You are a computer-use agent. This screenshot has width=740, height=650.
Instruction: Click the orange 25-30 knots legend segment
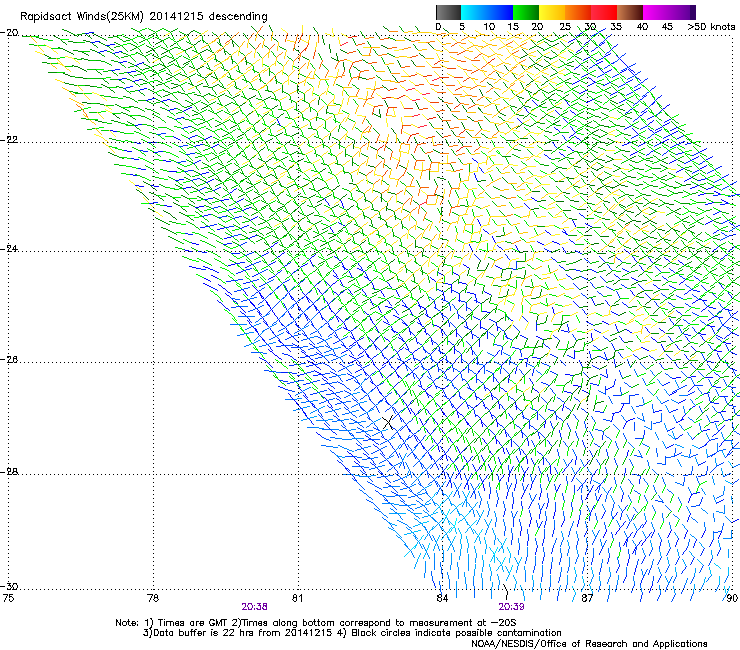point(578,12)
